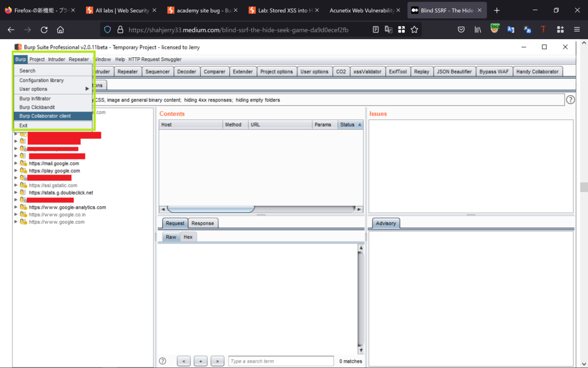
Task: Click the Firefox address bar URL
Action: point(239,30)
